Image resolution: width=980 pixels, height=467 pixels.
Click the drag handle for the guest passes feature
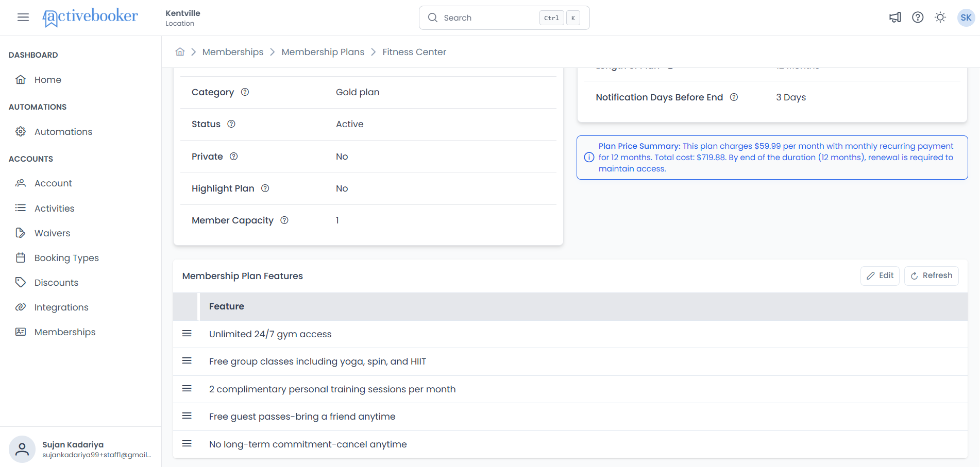point(187,416)
